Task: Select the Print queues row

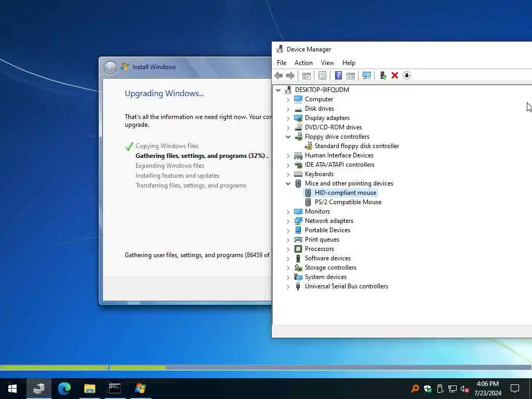Action: [322, 240]
